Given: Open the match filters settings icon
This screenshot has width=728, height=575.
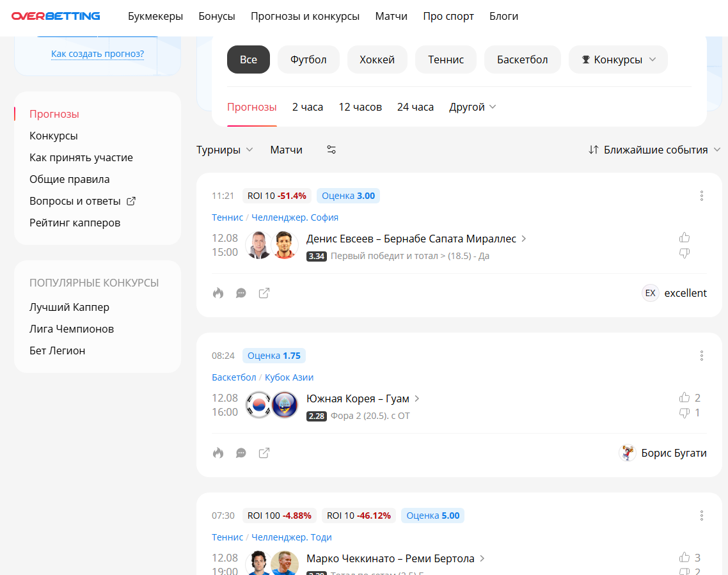Looking at the screenshot, I should (331, 149).
